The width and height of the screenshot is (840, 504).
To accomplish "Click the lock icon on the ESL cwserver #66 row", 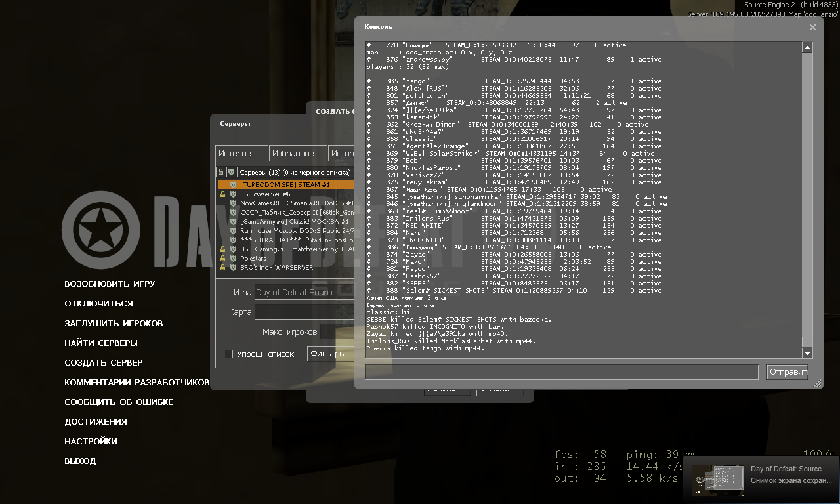I will pyautogui.click(x=223, y=194).
